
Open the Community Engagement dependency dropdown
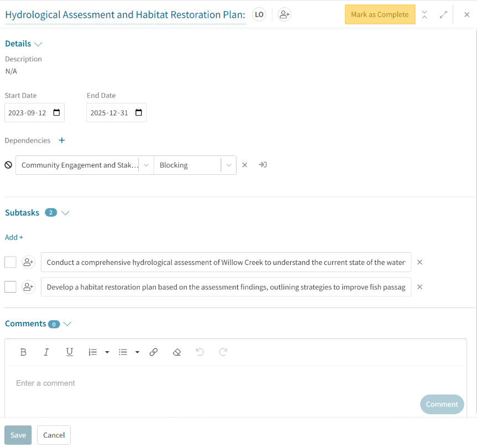(145, 165)
